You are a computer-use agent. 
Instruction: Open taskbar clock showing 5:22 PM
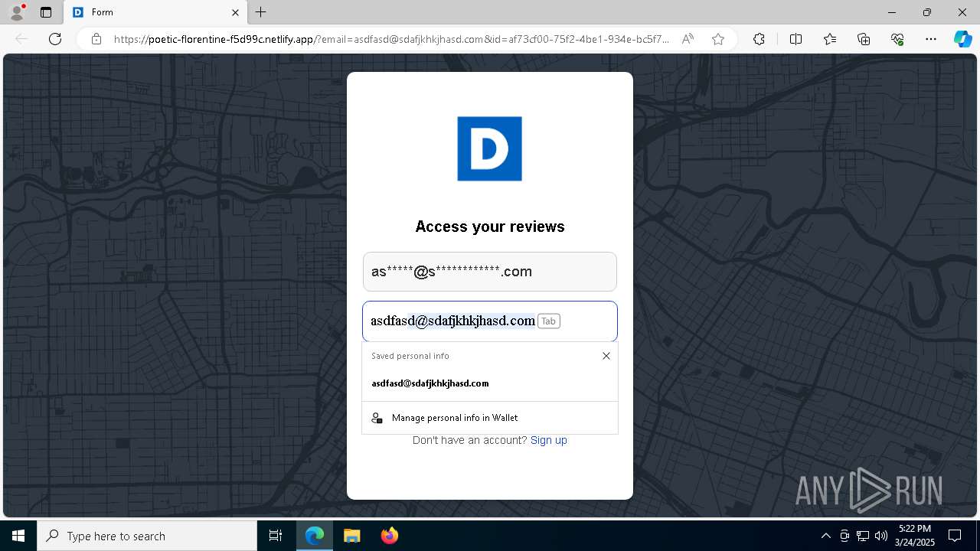(915, 536)
